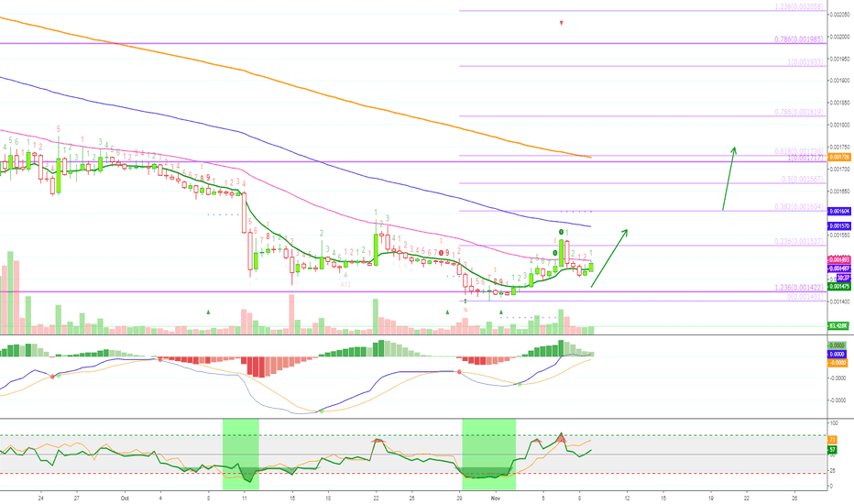This screenshot has height=504, width=854.
Task: Click the blue 0.001570 moving average tag
Action: click(838, 225)
